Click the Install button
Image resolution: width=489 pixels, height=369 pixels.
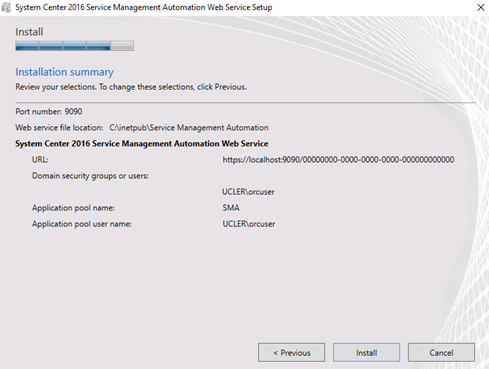point(366,352)
